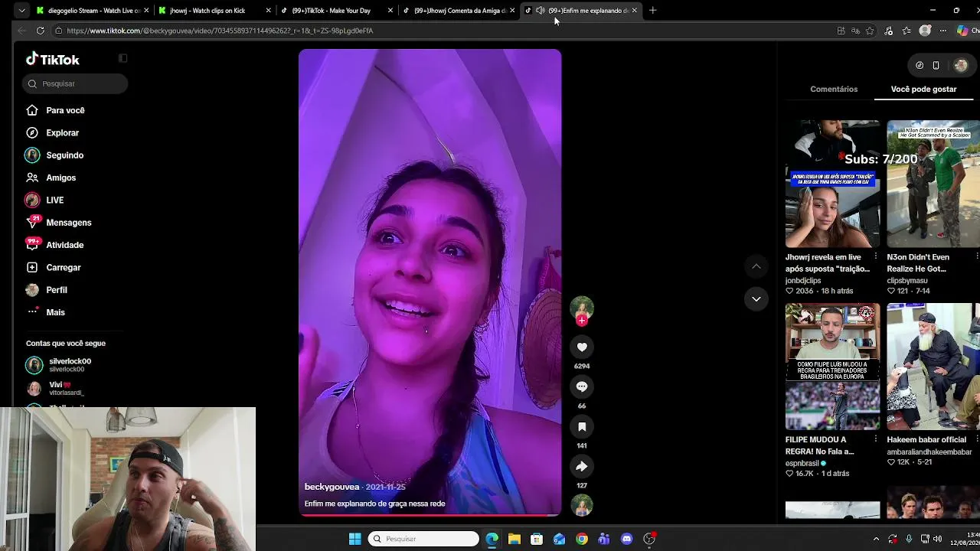Open the LIVE page from sidebar

point(54,201)
